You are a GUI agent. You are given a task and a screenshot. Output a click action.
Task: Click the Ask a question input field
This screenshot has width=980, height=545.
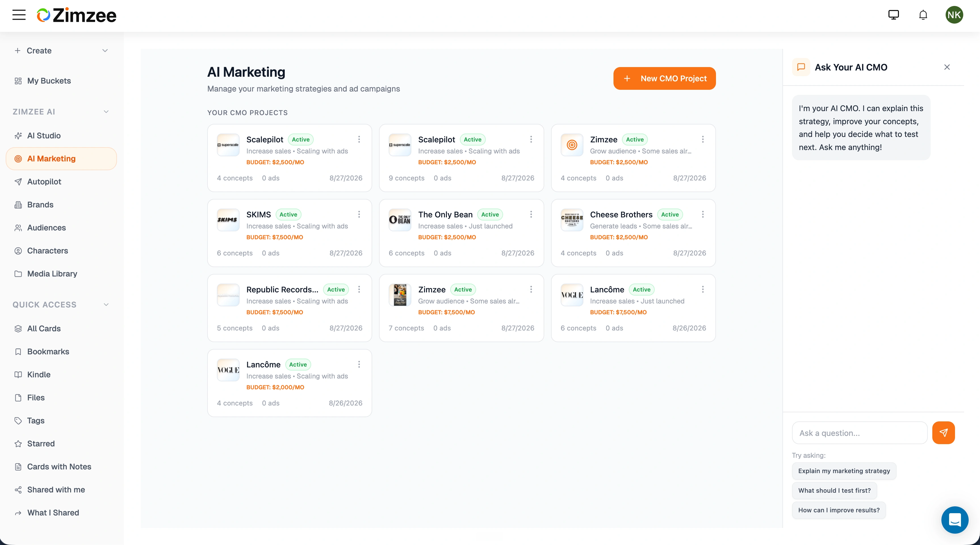tap(859, 433)
